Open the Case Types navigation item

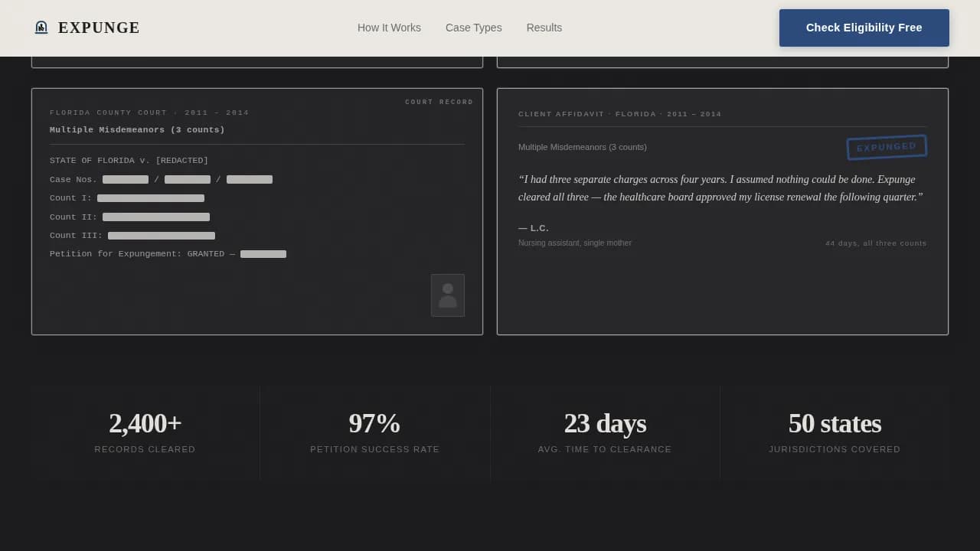473,28
